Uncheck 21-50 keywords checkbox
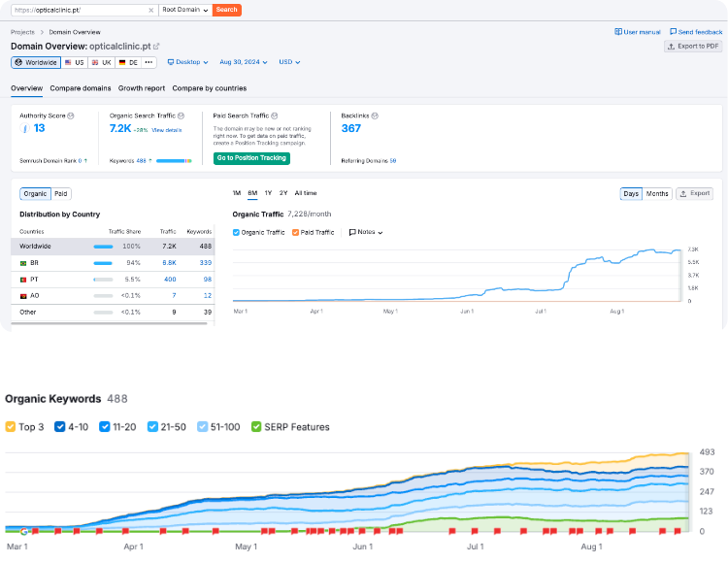Image resolution: width=728 pixels, height=563 pixels. pyautogui.click(x=152, y=427)
